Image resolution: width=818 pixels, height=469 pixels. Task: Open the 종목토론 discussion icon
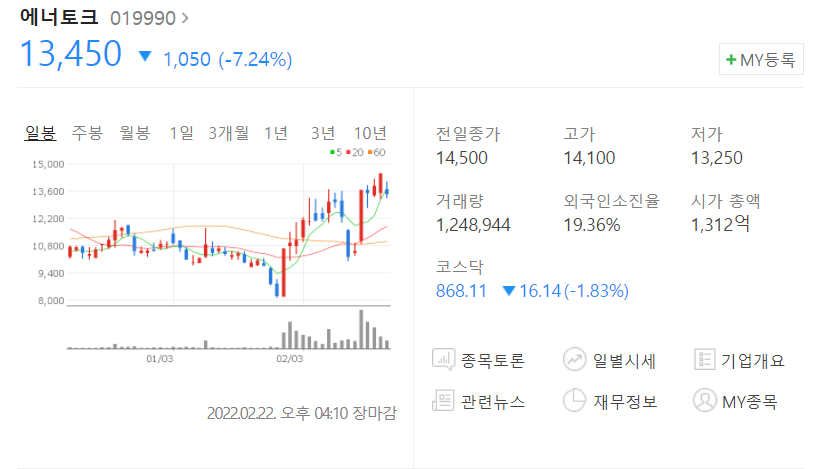tap(443, 359)
